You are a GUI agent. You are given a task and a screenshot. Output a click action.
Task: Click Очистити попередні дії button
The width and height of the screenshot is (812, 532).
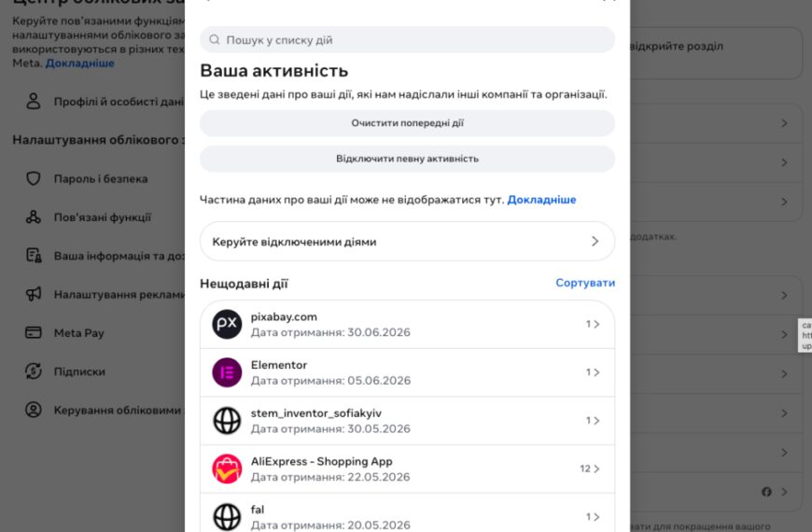(x=408, y=123)
